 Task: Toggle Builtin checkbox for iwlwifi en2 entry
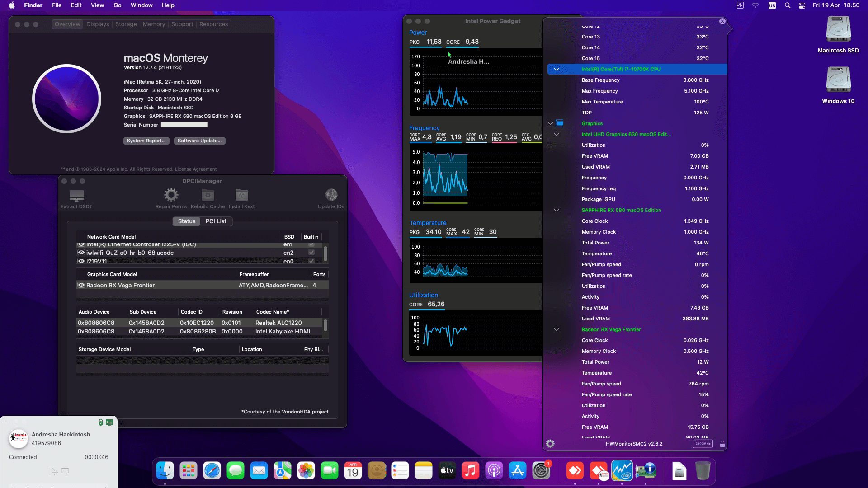coord(311,253)
